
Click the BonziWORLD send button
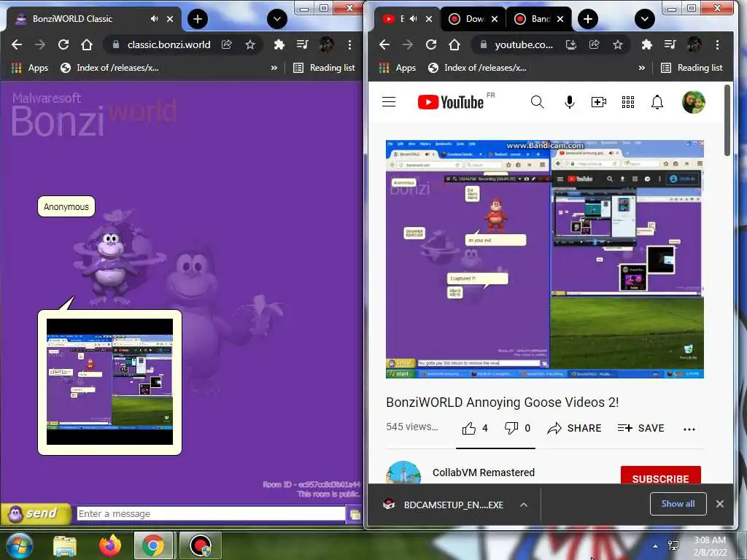[x=35, y=513]
